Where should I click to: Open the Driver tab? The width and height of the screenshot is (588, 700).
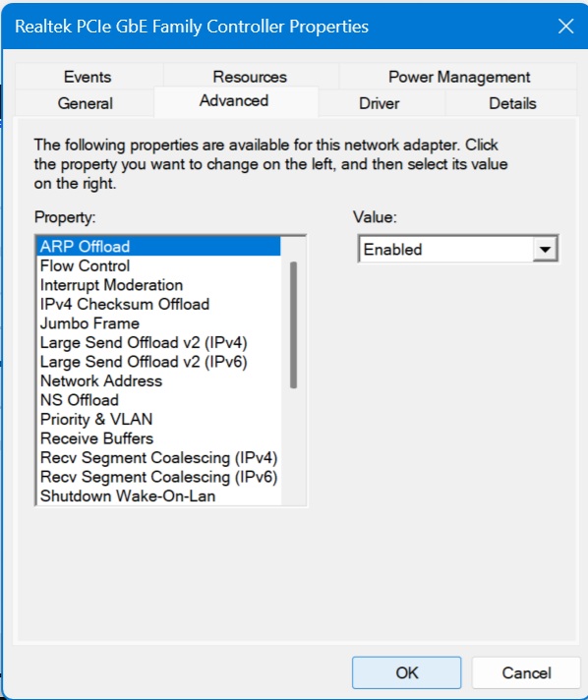[379, 103]
